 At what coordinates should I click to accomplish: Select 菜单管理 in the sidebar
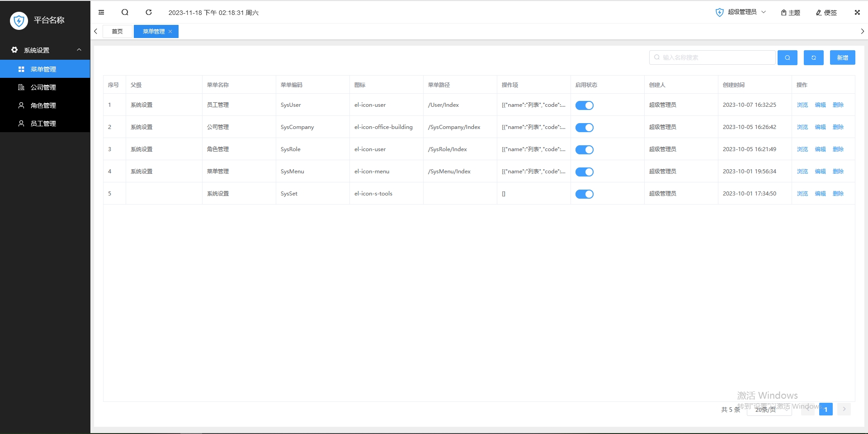pos(45,69)
